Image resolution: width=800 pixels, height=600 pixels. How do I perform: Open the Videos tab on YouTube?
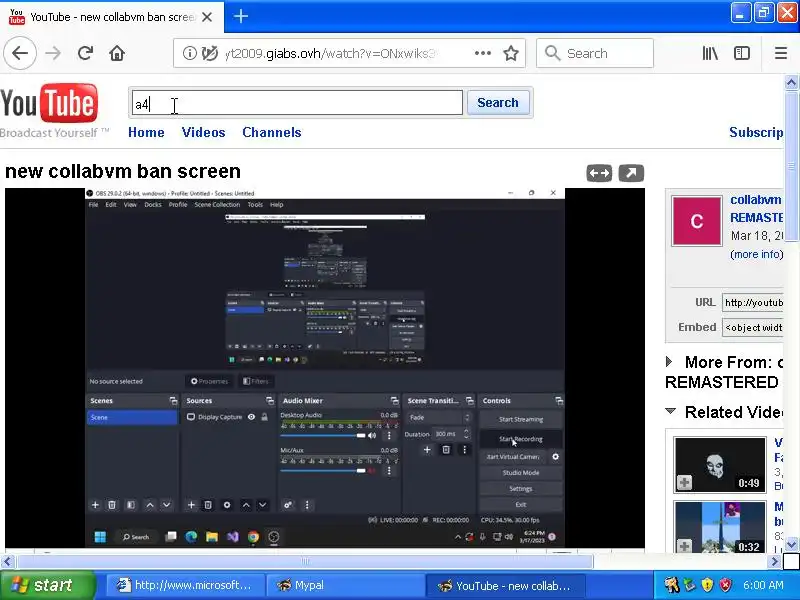pyautogui.click(x=204, y=133)
